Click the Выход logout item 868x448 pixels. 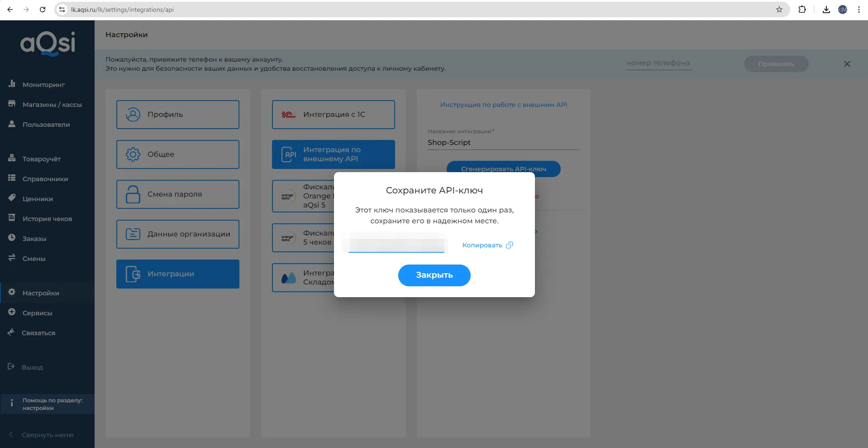tap(32, 367)
